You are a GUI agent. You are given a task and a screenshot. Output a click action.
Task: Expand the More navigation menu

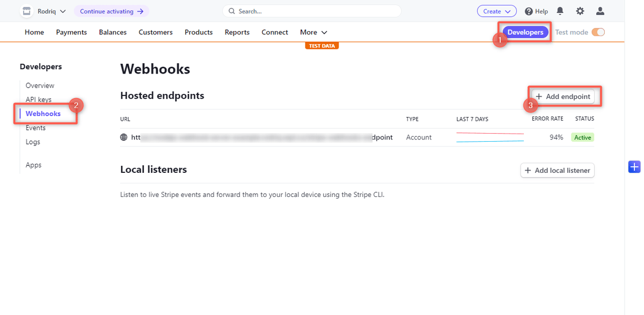click(x=313, y=32)
